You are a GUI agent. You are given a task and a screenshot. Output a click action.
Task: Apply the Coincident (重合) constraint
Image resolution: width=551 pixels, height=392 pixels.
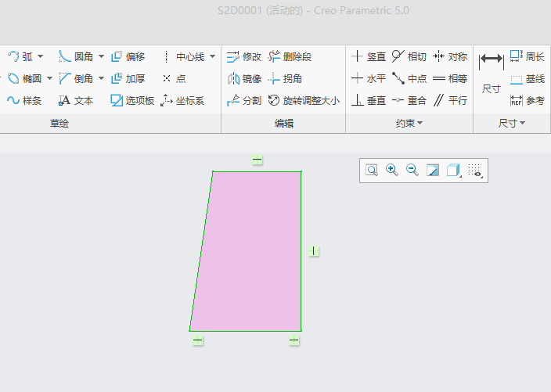coord(409,101)
